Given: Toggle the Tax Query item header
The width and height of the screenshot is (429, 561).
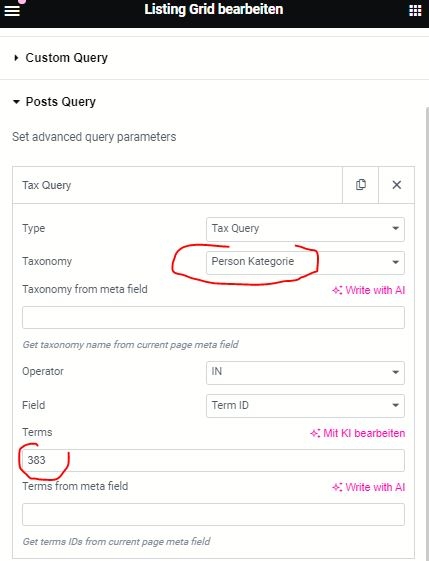Looking at the screenshot, I should 177,185.
